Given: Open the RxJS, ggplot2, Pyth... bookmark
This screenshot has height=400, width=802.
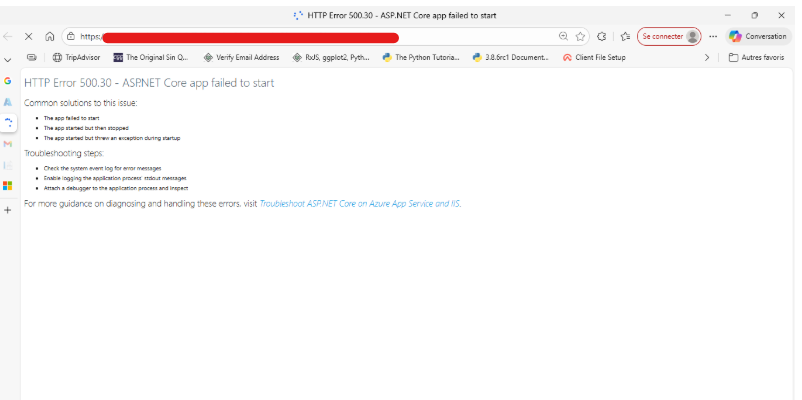Looking at the screenshot, I should [331, 57].
